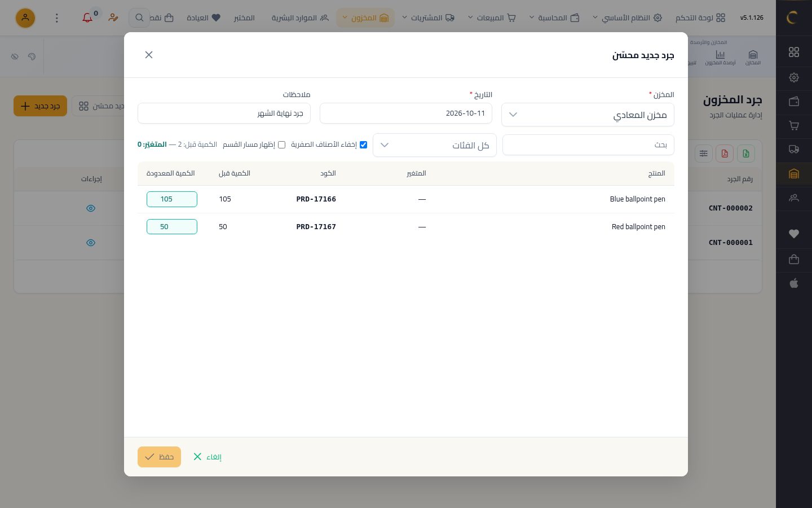812x508 pixels.
Task: Export the stock count list to Excel
Action: pyautogui.click(x=745, y=154)
